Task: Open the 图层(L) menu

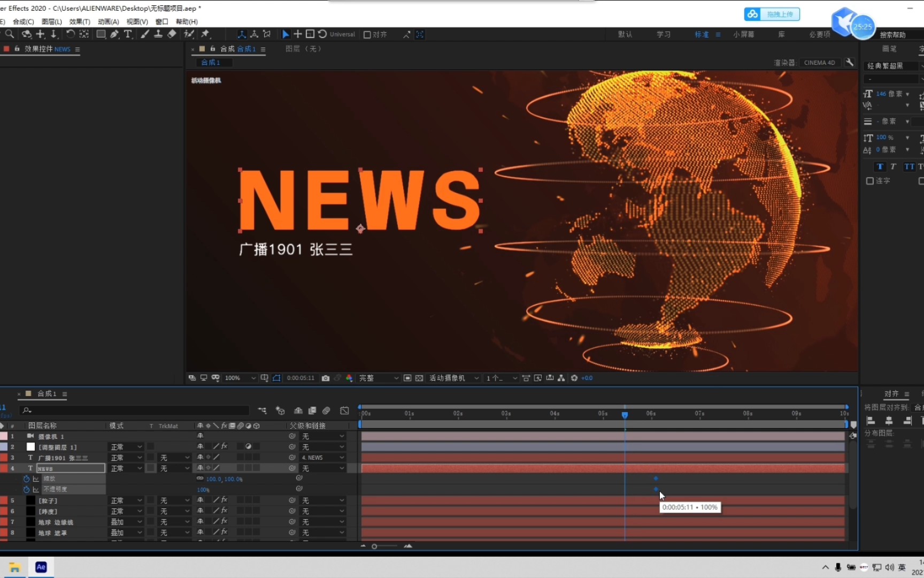Action: click(52, 22)
